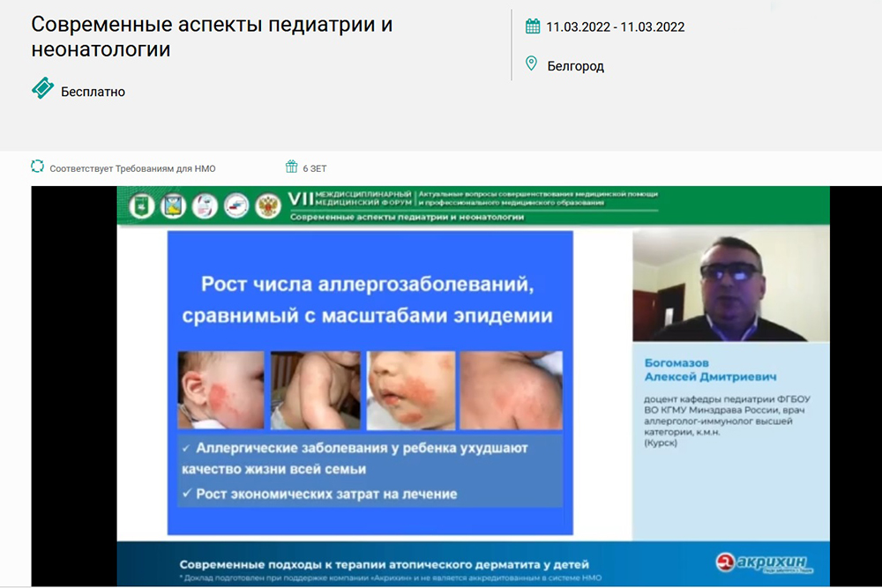Screen dimensions: 882x588
Task: Click the Соответствует Требованиям для НМО label
Action: [132, 168]
